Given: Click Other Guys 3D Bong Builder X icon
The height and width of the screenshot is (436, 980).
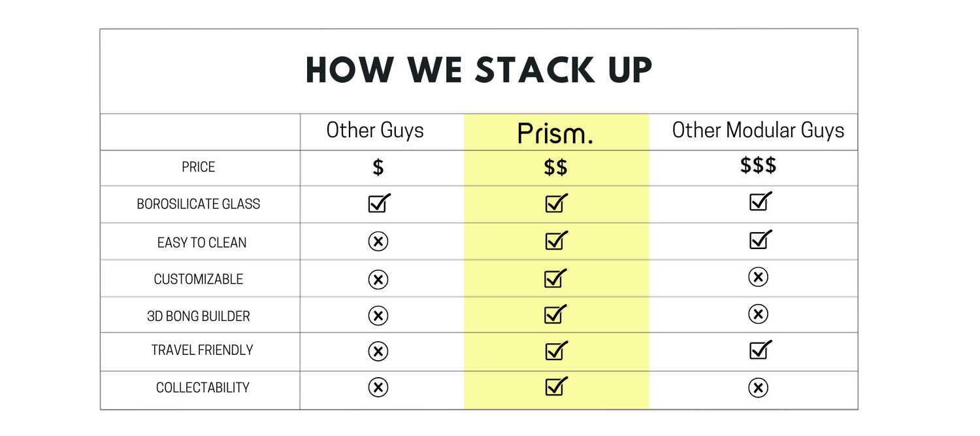Looking at the screenshot, I should tap(378, 316).
